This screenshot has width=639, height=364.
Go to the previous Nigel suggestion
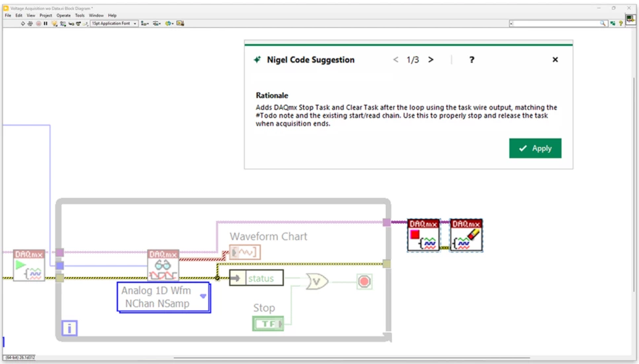395,60
